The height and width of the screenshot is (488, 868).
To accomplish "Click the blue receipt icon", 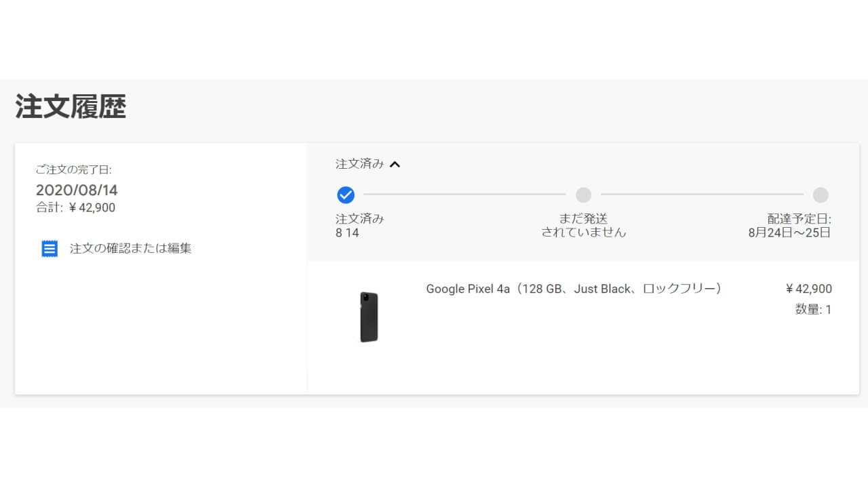I will coord(50,249).
